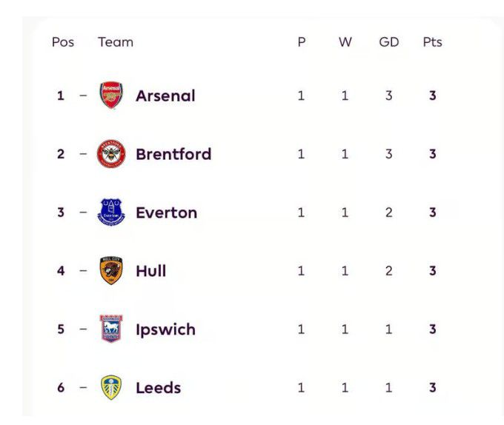This screenshot has height=425, width=504.
Task: Click the P column header
Action: pyautogui.click(x=302, y=42)
